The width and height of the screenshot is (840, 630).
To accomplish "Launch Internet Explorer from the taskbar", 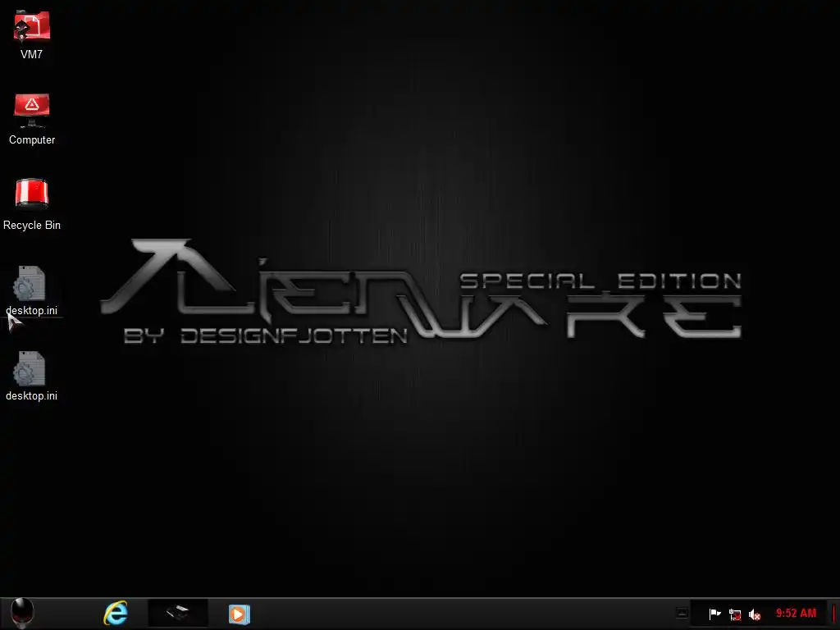I will tap(116, 614).
